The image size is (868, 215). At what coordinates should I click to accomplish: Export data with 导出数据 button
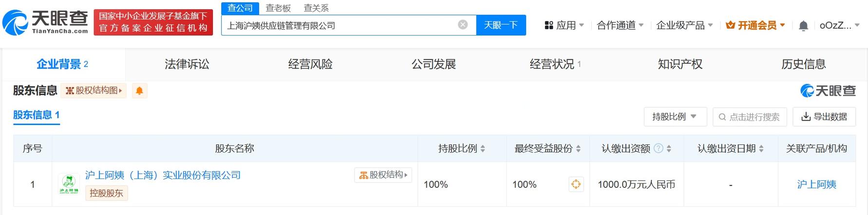click(x=824, y=117)
